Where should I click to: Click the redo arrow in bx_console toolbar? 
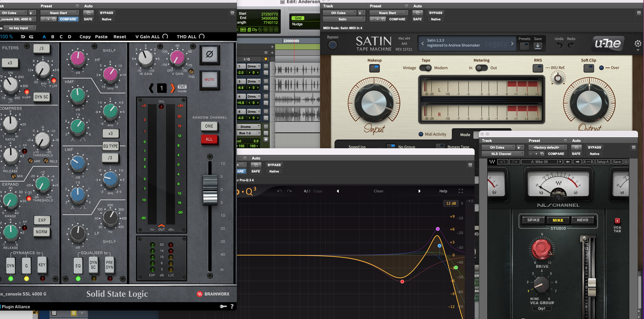coord(31,37)
